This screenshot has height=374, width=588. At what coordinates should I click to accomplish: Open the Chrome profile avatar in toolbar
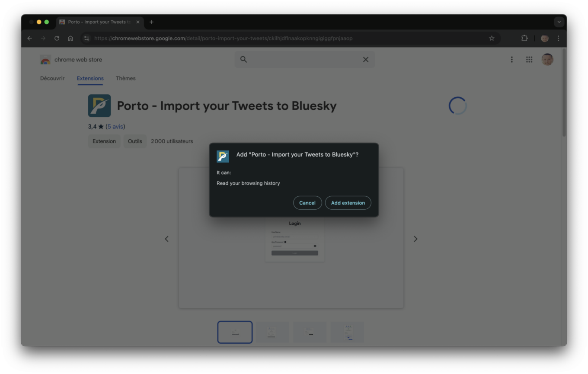(x=545, y=38)
